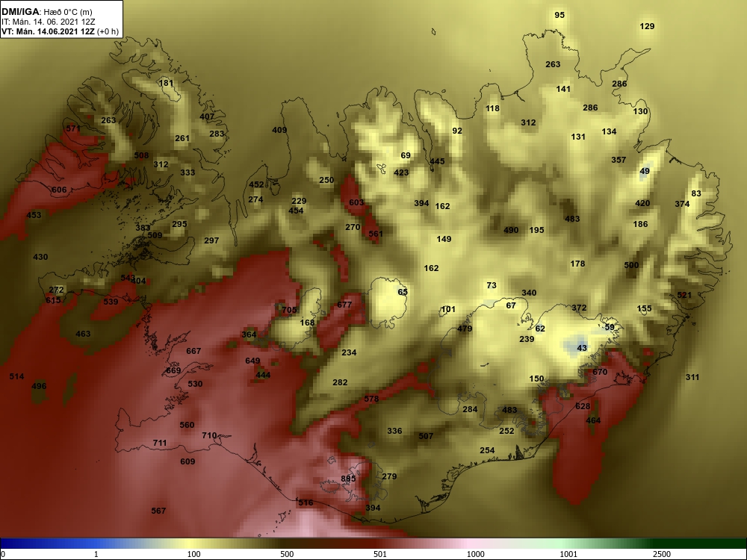Screen dimensions: 747x560
Task: Click the map value '311'
Action: pyautogui.click(x=692, y=376)
